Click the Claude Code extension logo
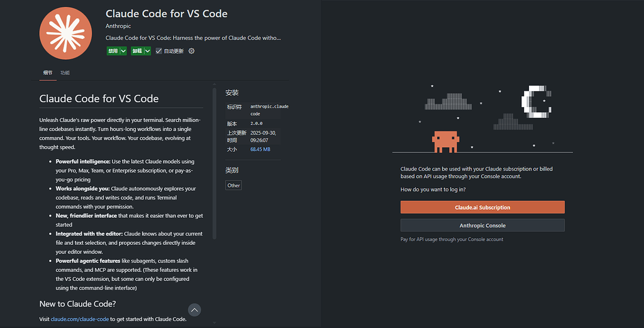Viewport: 644px width, 328px height. pyautogui.click(x=65, y=33)
